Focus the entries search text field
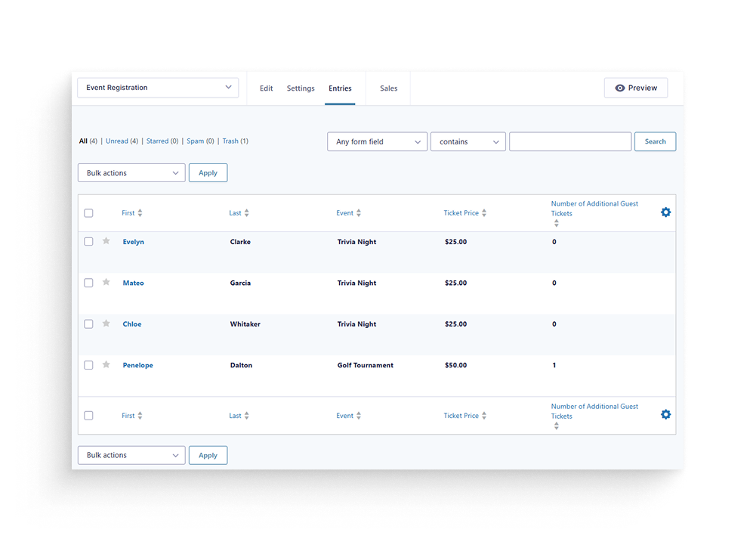This screenshot has height=548, width=756. coord(570,141)
